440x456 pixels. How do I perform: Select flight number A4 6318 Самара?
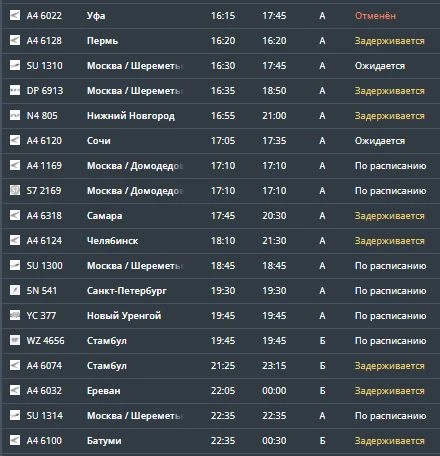(x=44, y=216)
